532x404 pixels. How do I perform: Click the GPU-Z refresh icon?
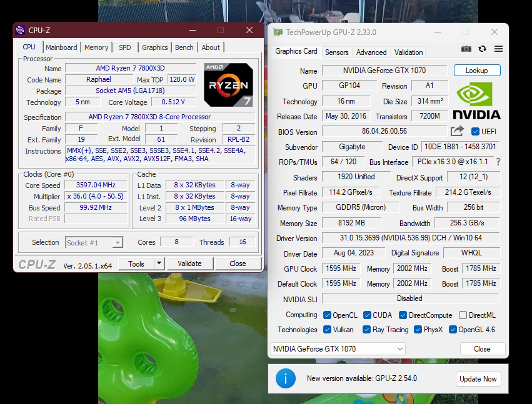[482, 49]
